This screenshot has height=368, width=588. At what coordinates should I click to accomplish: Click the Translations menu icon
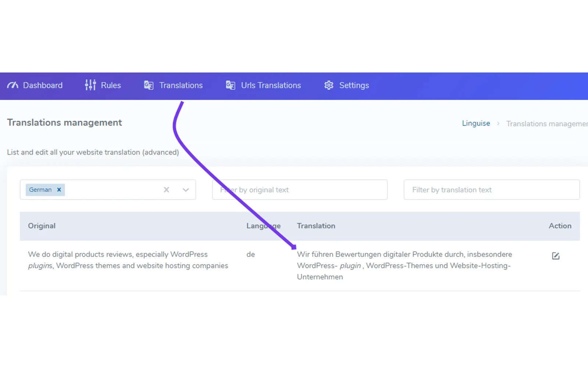[148, 85]
